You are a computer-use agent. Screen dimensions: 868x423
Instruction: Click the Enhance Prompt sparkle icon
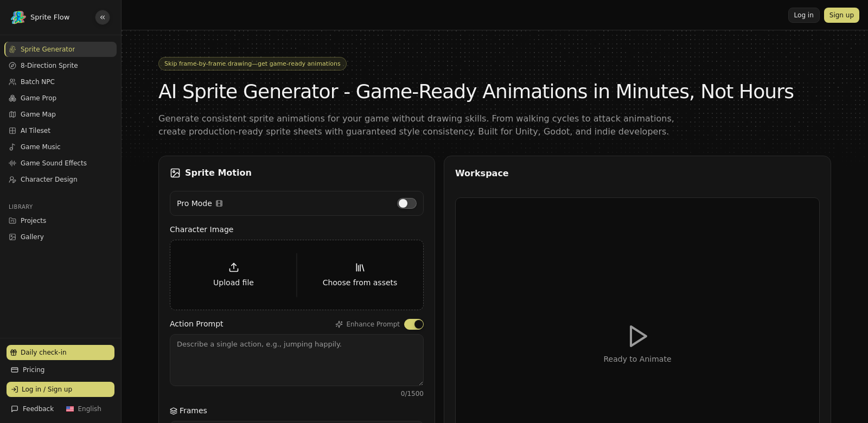(339, 324)
